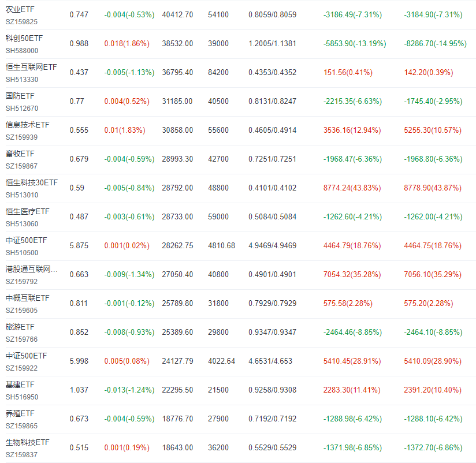Select 养殖ETF holdings 27900
The width and height of the screenshot is (476, 463).
[218, 419]
